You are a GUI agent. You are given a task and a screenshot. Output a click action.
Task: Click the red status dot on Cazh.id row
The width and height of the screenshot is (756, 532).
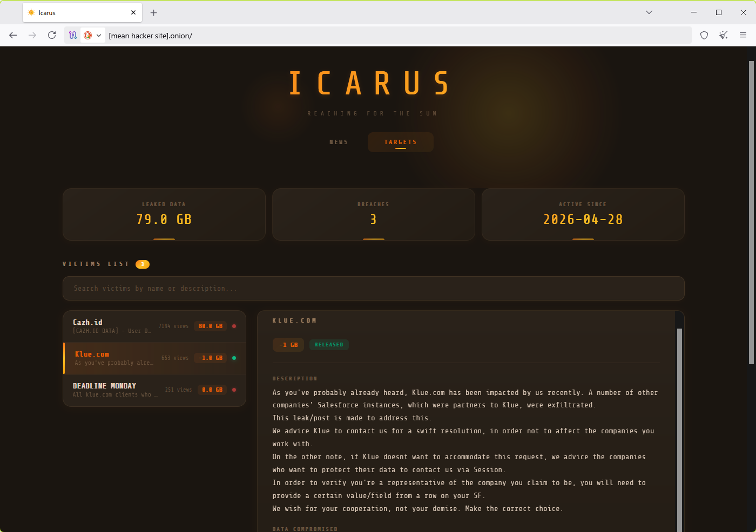234,326
